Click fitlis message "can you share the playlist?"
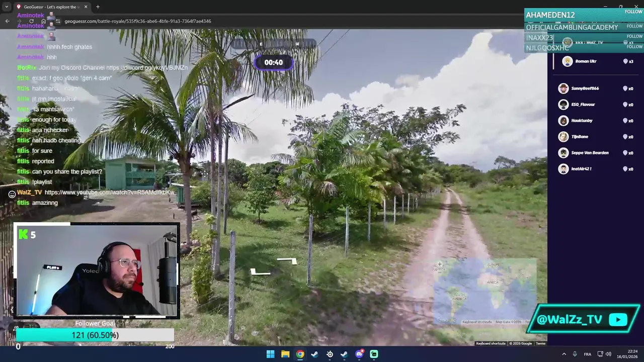The height and width of the screenshot is (362, 644). [67, 171]
